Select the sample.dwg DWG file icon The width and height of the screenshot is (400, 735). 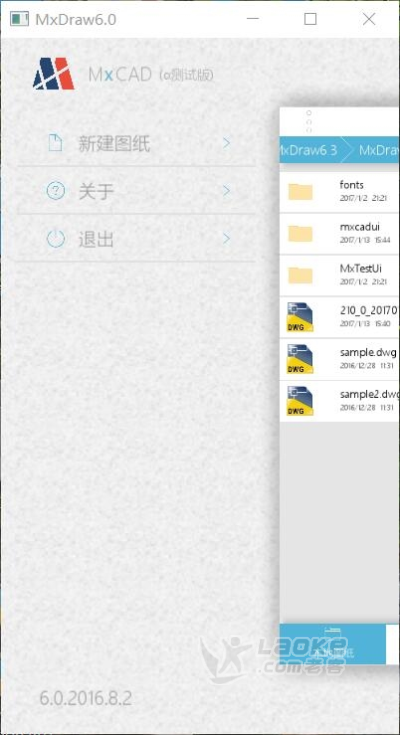click(x=300, y=359)
